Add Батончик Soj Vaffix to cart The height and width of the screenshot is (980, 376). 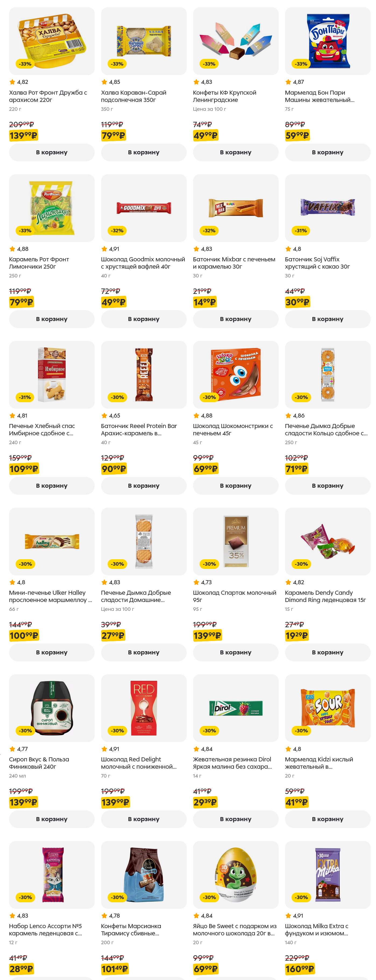tap(327, 319)
